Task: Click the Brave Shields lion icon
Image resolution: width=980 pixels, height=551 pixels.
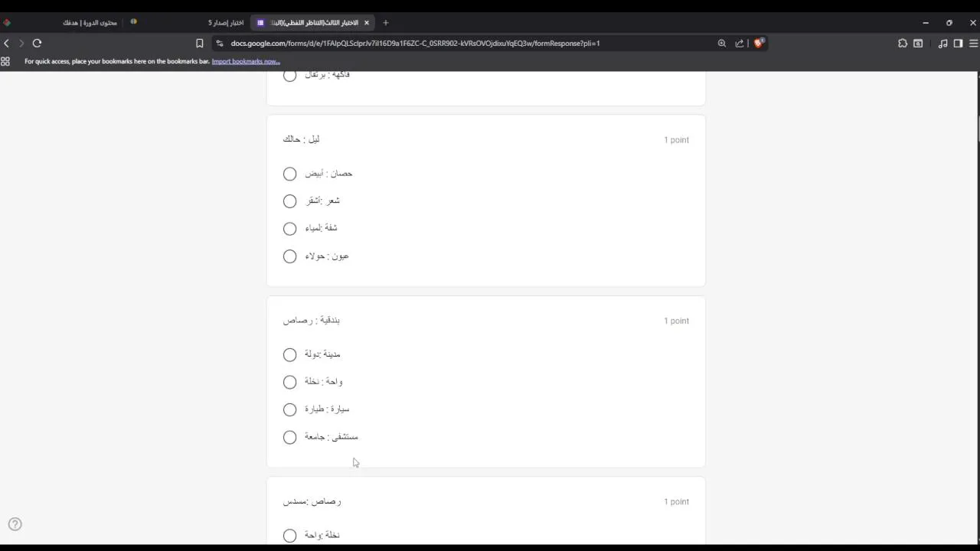Action: tap(759, 44)
